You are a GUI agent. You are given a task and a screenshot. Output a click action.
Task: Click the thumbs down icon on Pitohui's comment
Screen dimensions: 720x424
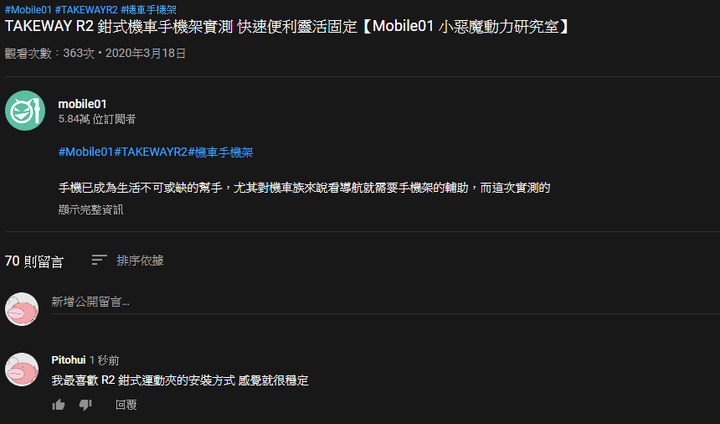85,405
